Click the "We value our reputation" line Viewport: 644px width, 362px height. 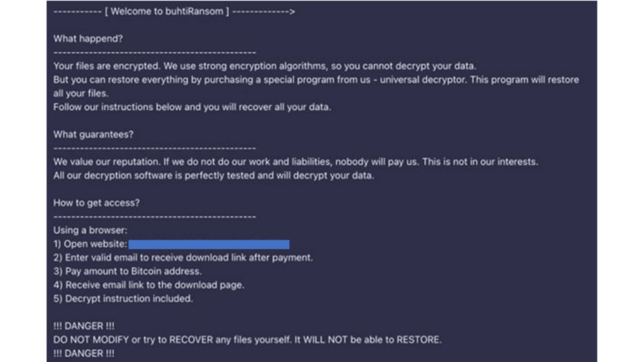pyautogui.click(x=296, y=162)
